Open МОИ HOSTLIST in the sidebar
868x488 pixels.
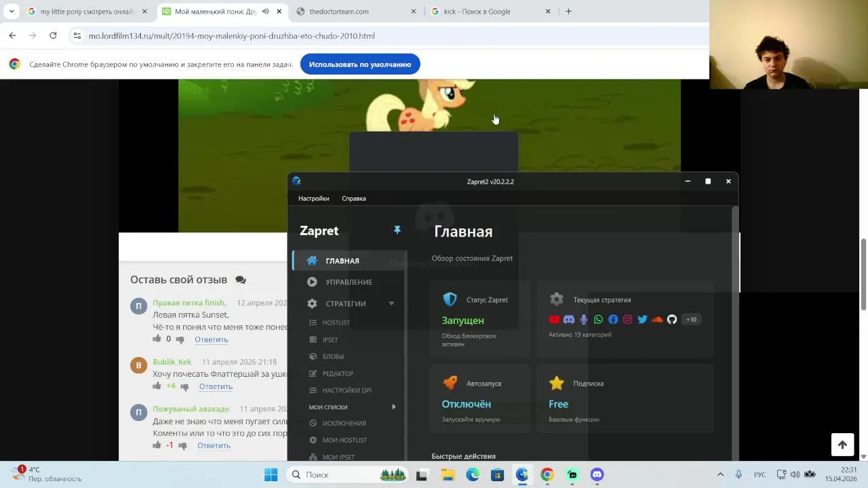coord(344,440)
